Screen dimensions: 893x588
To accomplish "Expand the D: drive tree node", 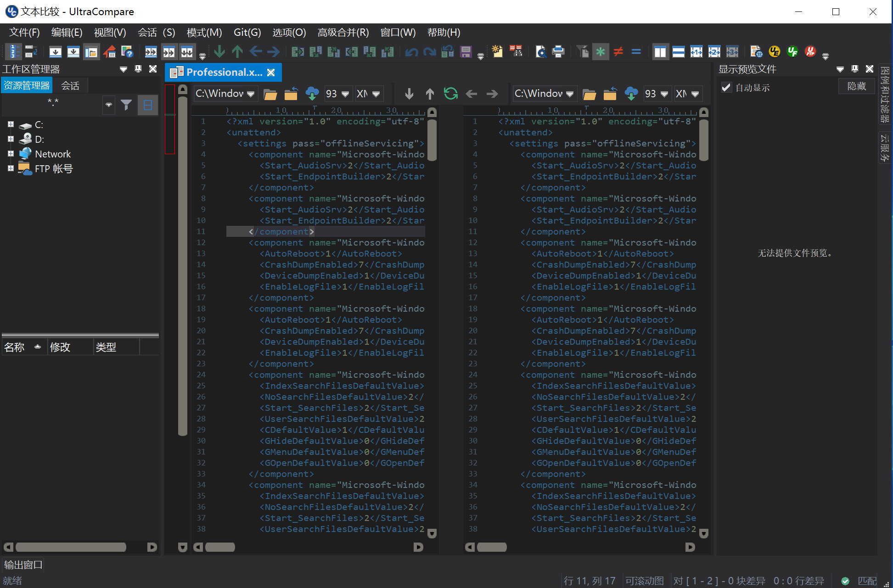I will (11, 139).
